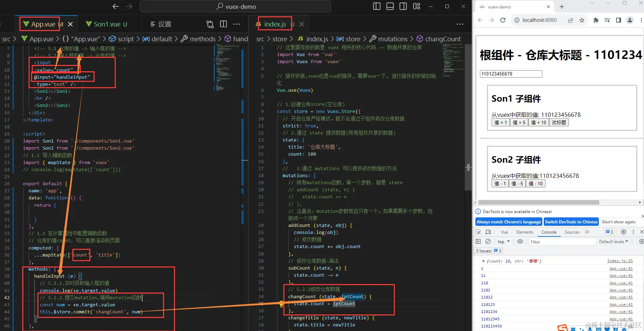The height and width of the screenshot is (331, 644).
Task: Click Son2's 值 - 5 button
Action: 517,183
